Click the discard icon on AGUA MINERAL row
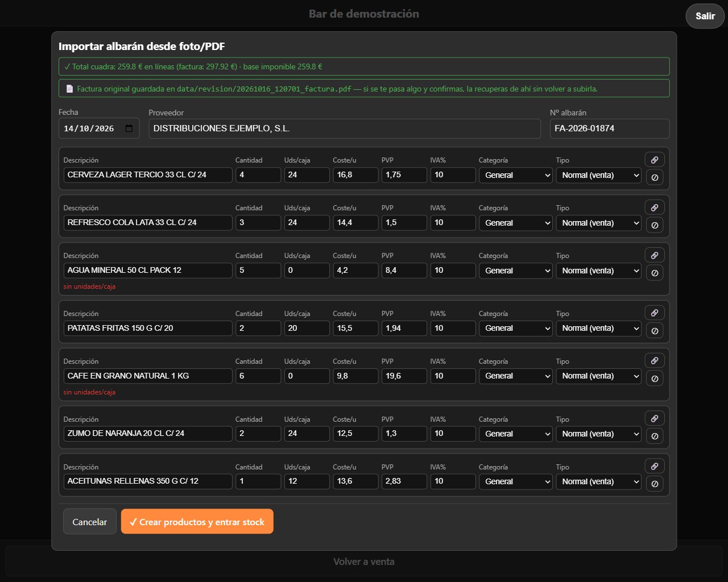The width and height of the screenshot is (728, 582). [655, 273]
